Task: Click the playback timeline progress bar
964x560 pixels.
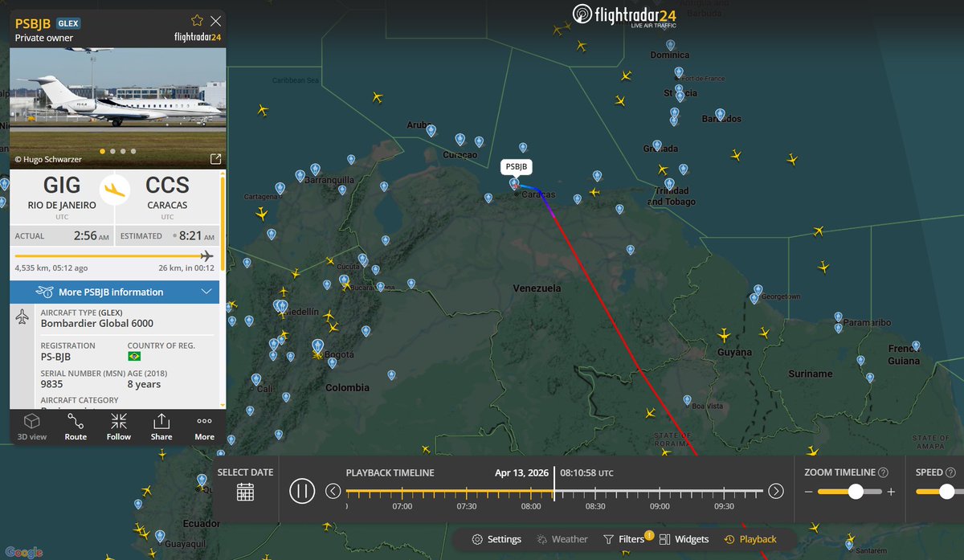Action: click(x=554, y=491)
